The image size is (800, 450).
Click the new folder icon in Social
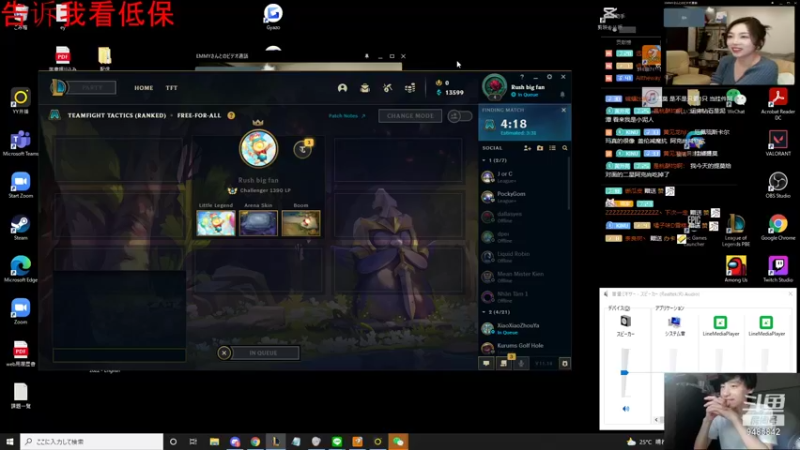coord(540,148)
